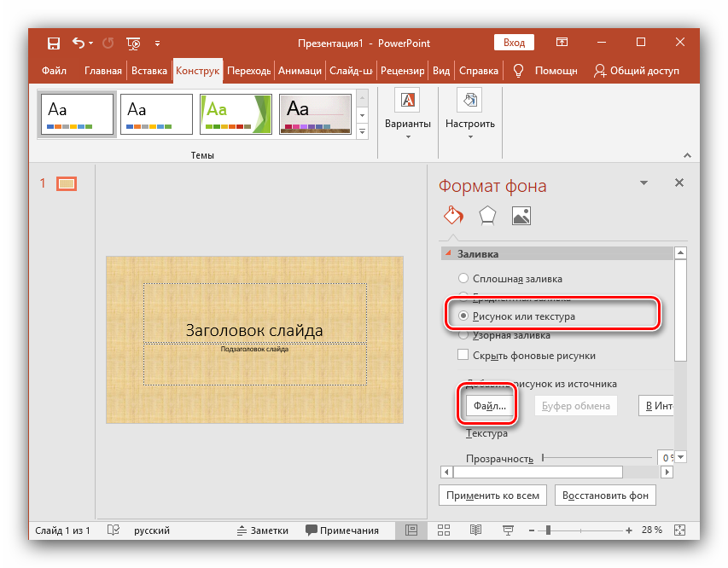
Task: Switch to Reading view icon
Action: point(476,530)
